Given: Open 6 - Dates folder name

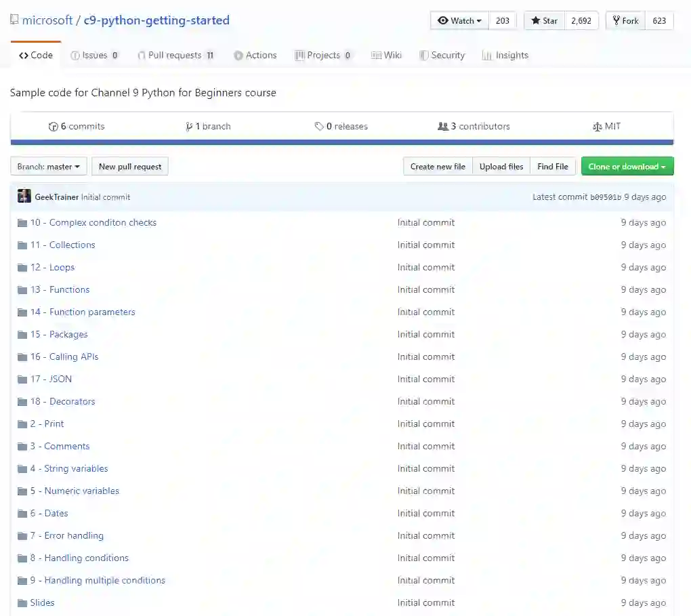Looking at the screenshot, I should 49,513.
